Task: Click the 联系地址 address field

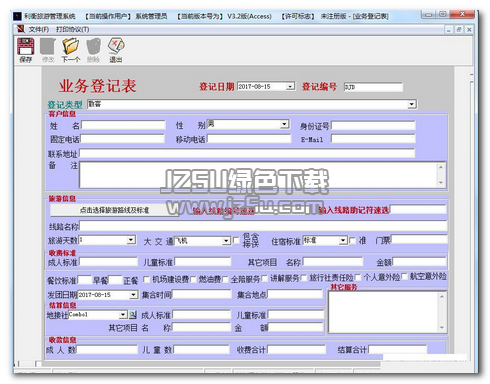Action: click(247, 153)
